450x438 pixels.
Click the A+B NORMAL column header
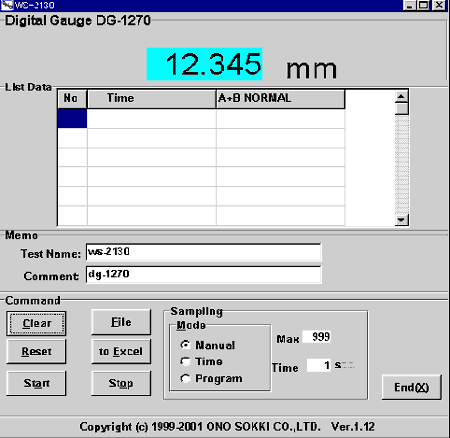[281, 99]
